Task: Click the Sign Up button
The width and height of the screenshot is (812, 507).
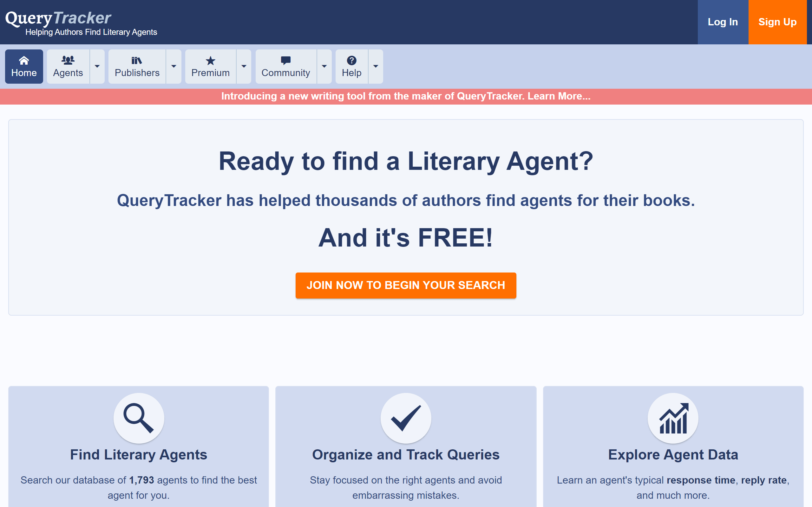Action: point(777,22)
